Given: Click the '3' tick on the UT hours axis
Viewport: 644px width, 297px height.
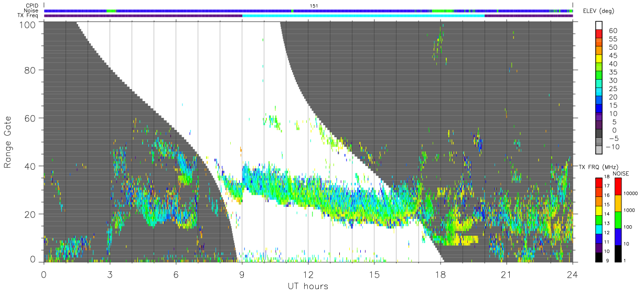Looking at the screenshot, I should (110, 274).
